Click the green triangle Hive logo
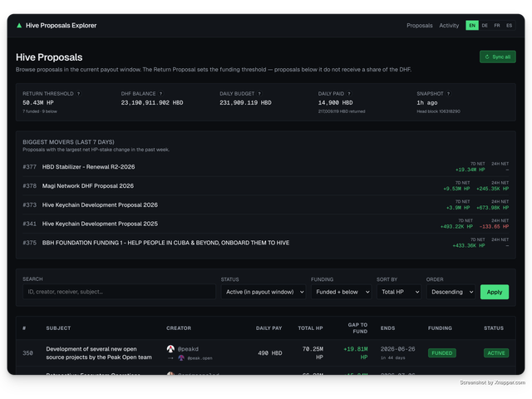532x399 pixels. 19,26
